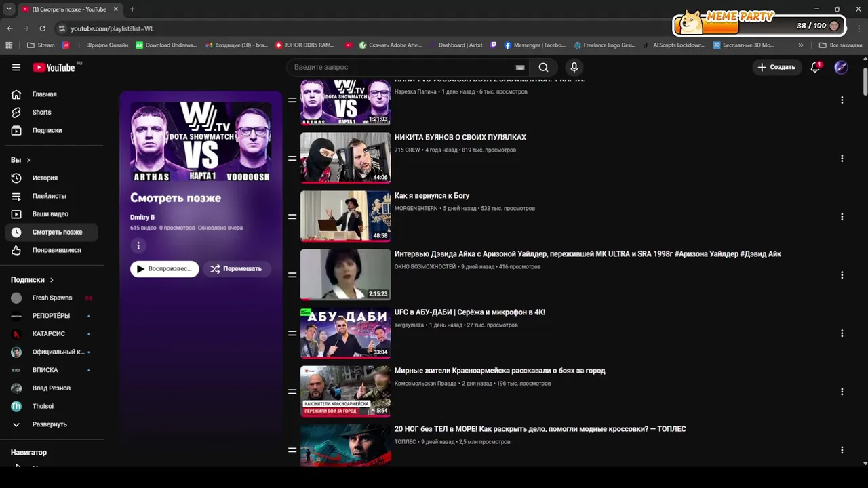Open sergeymeza channel name

[409, 325]
